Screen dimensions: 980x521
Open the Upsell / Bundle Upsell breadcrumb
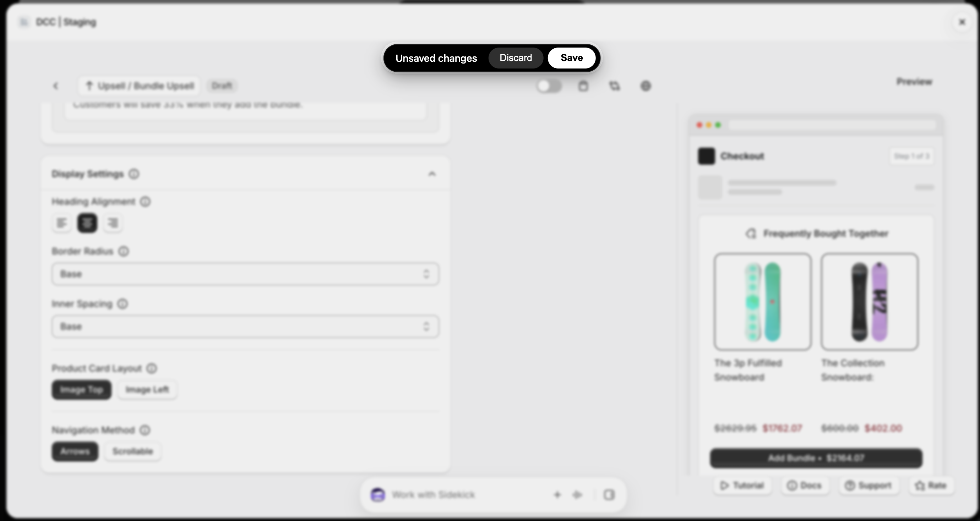[140, 86]
